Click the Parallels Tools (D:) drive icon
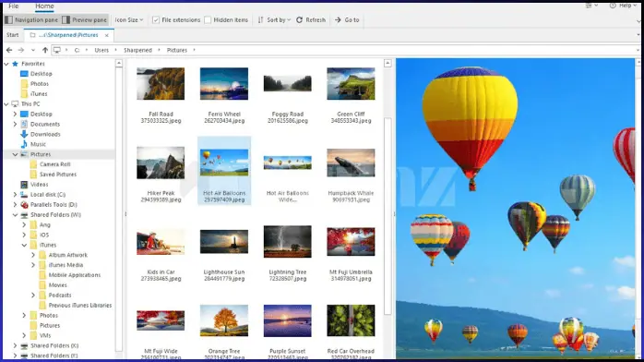 point(24,205)
